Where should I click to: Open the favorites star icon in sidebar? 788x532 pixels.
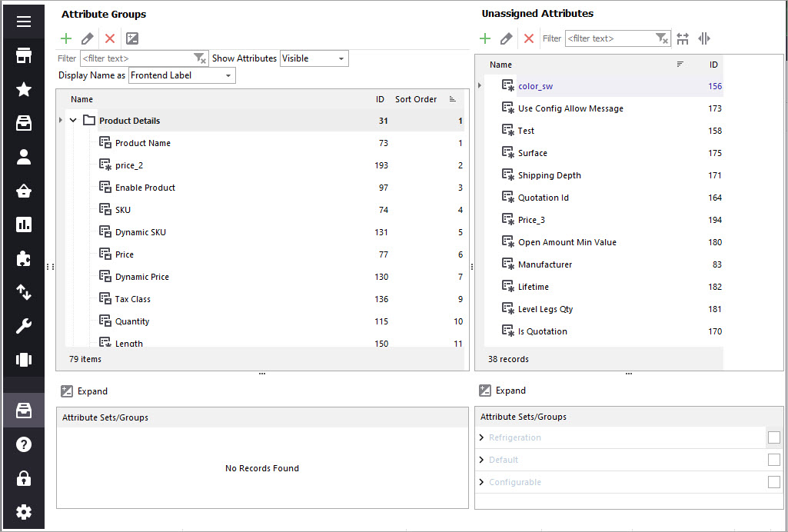24,90
